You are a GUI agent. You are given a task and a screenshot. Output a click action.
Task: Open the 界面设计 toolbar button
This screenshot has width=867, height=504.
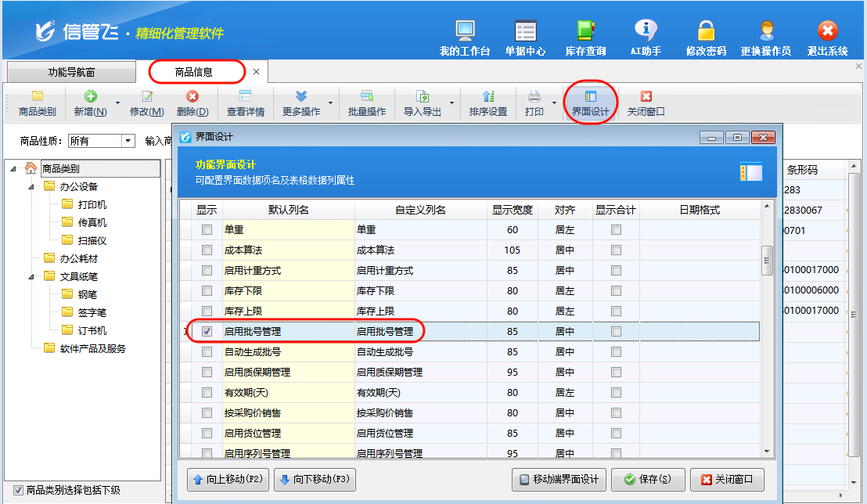(590, 103)
